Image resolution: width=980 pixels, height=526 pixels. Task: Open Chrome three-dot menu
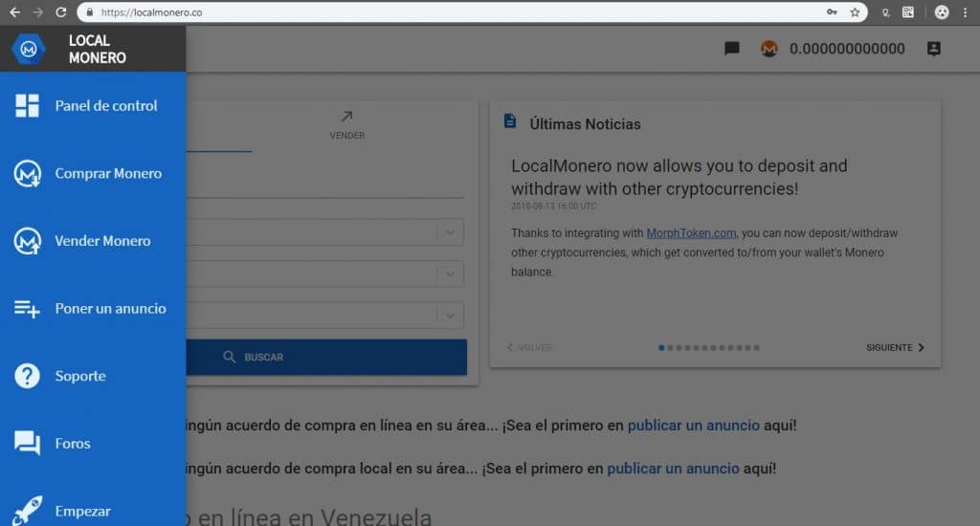pyautogui.click(x=965, y=11)
